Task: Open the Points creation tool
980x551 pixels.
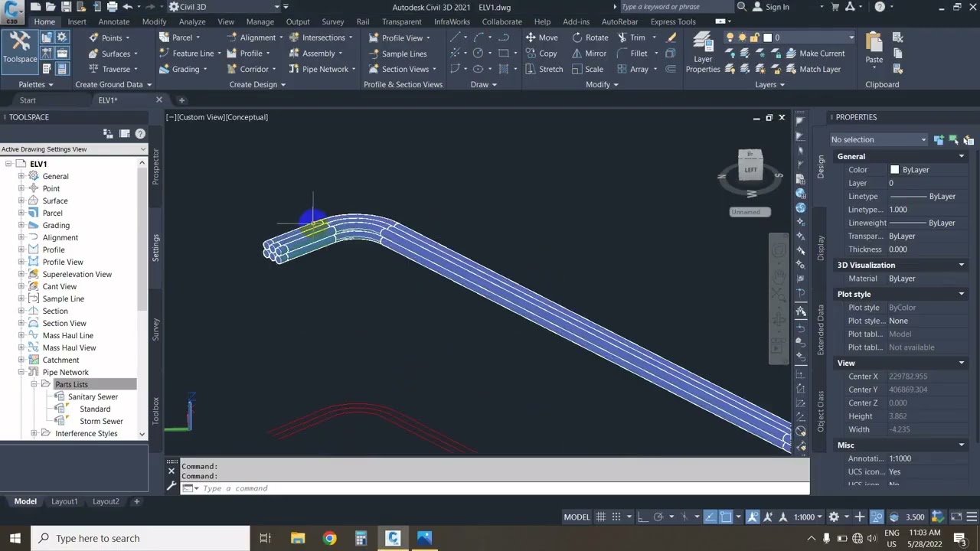Action: 111,37
